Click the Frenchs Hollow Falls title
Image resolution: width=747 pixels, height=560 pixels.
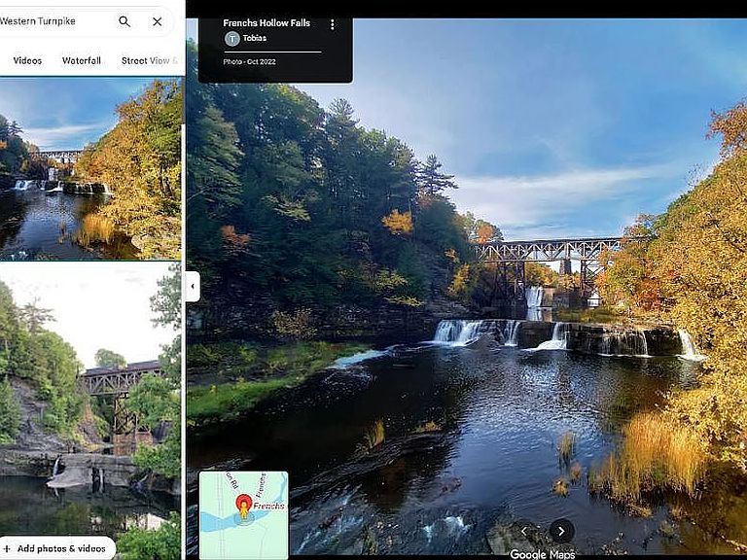point(267,23)
